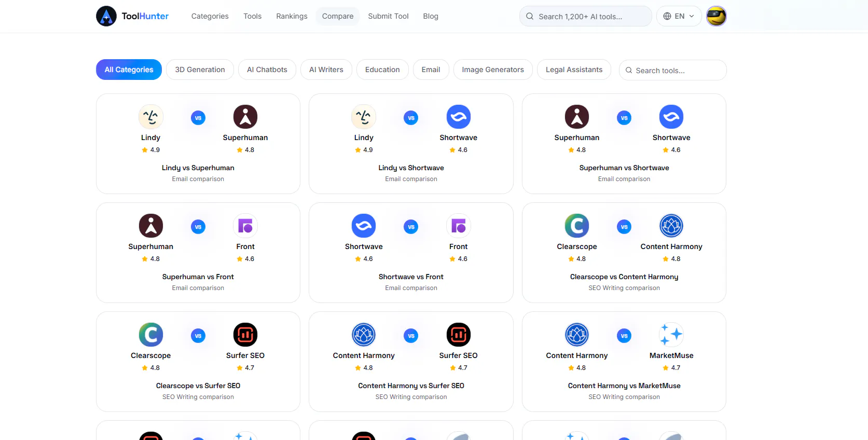Click Content Harmony logo in Content Harmony vs MarketMuse card

tap(577, 335)
